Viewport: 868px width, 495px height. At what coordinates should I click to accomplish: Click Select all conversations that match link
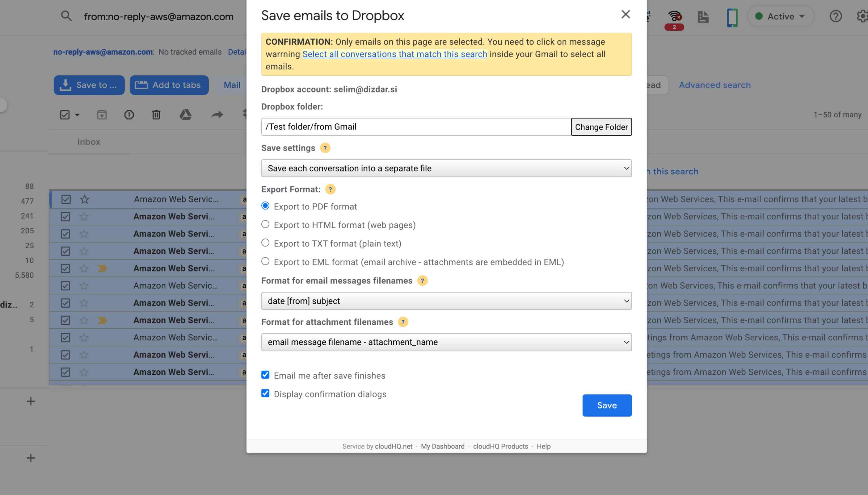coord(395,54)
